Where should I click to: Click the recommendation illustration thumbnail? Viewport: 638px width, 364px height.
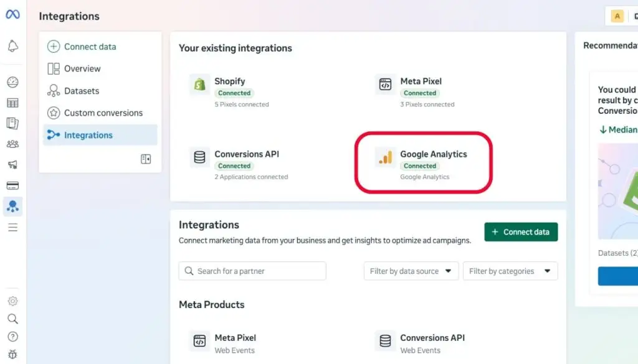(x=618, y=191)
